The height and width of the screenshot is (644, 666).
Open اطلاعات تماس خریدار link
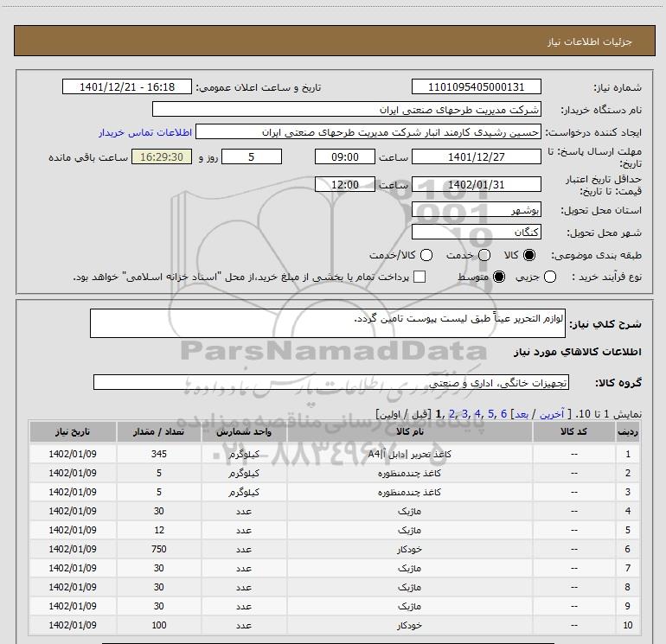click(145, 132)
